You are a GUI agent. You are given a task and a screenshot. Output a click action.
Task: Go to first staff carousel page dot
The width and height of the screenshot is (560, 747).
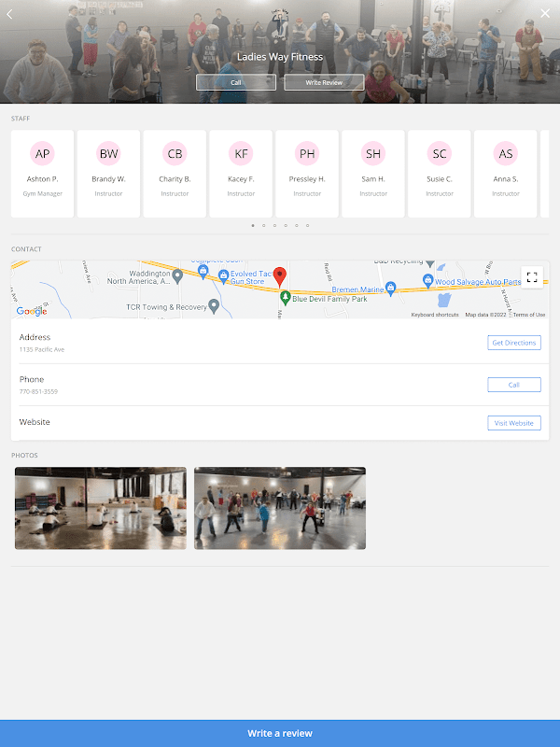tap(253, 225)
